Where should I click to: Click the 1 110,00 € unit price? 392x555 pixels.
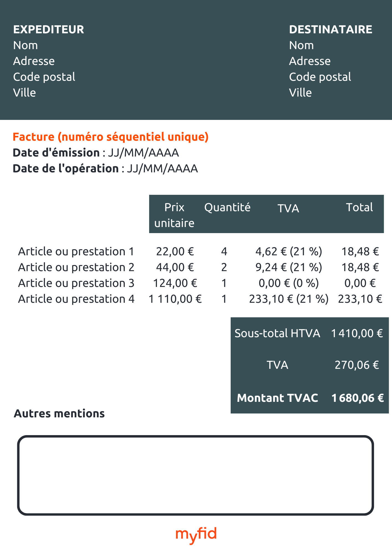pos(175,299)
